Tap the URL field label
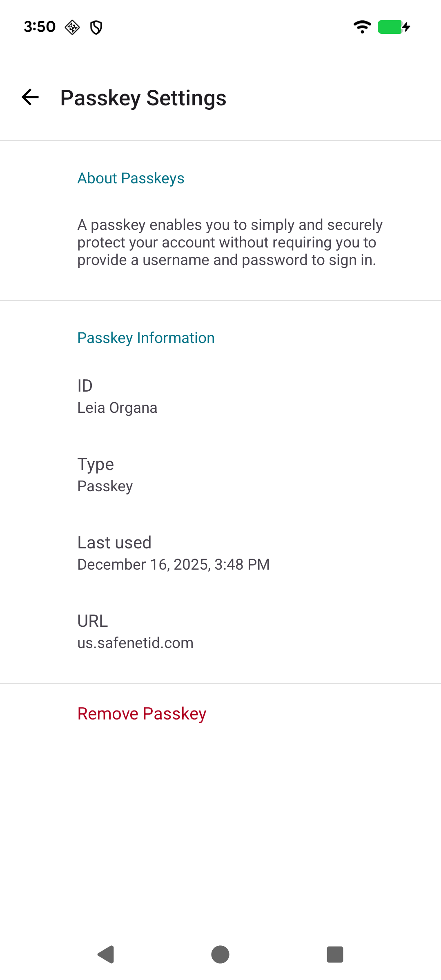Screen dimensions: 441x980 pyautogui.click(x=92, y=621)
